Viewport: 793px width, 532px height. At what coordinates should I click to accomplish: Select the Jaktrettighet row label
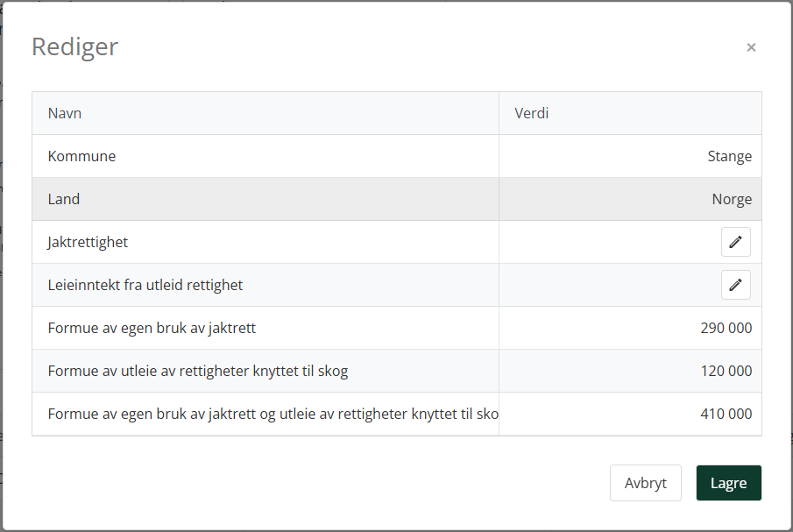pos(88,242)
